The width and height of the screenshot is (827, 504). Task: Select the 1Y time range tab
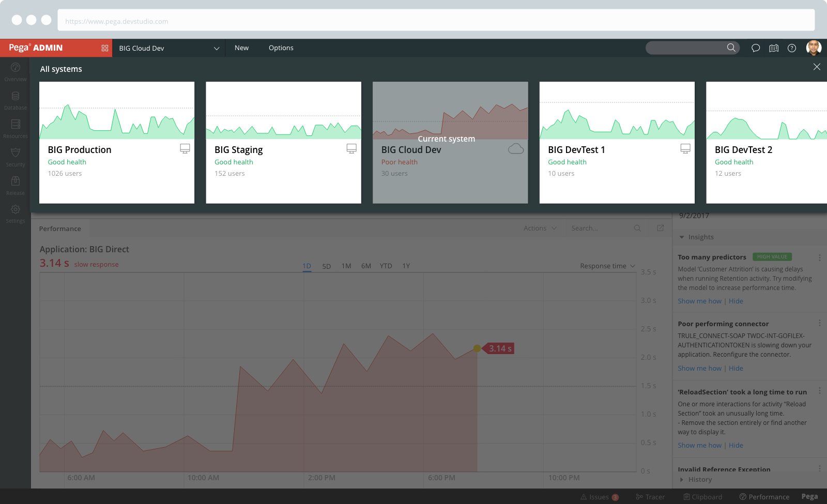pos(406,266)
